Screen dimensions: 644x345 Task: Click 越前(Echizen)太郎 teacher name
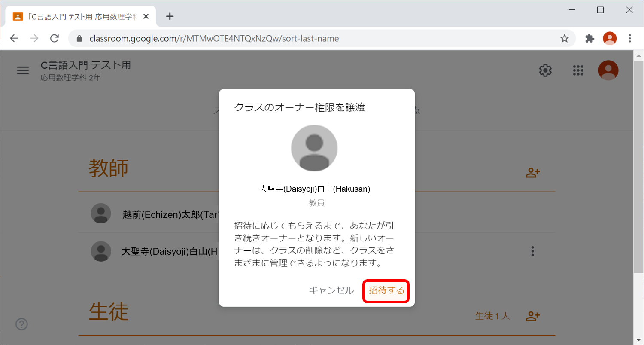171,214
